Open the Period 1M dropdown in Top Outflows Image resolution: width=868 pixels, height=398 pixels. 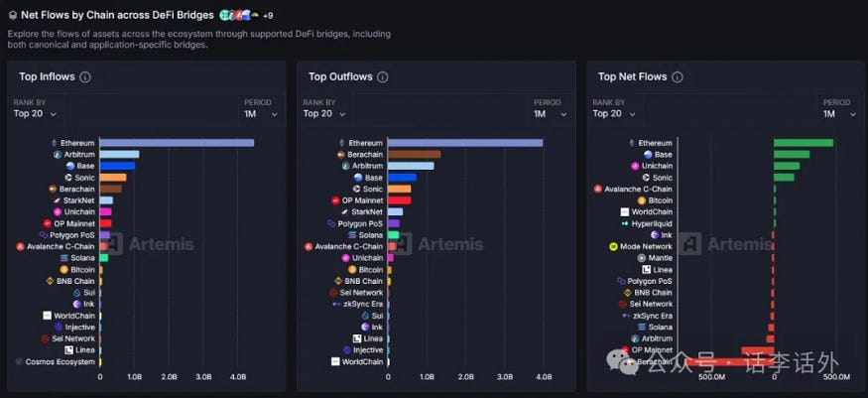(x=551, y=113)
